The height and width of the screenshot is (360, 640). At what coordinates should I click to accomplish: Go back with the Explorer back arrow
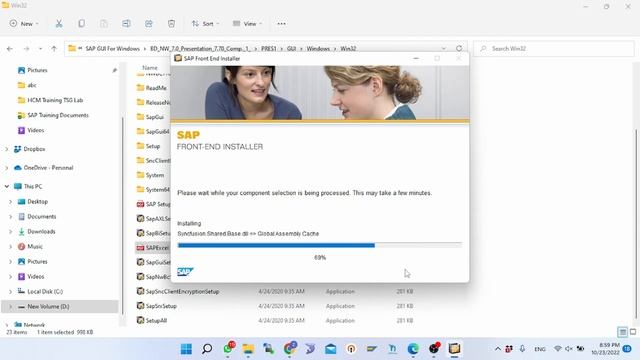(10, 49)
